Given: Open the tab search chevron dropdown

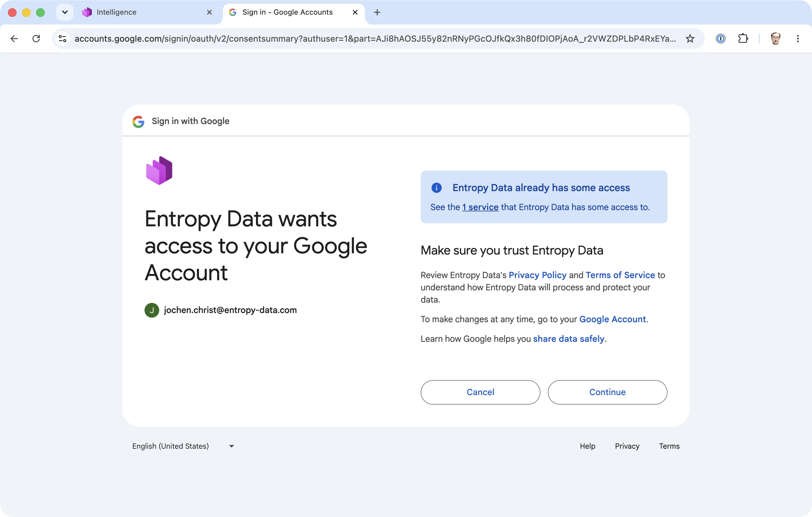Looking at the screenshot, I should click(x=65, y=13).
